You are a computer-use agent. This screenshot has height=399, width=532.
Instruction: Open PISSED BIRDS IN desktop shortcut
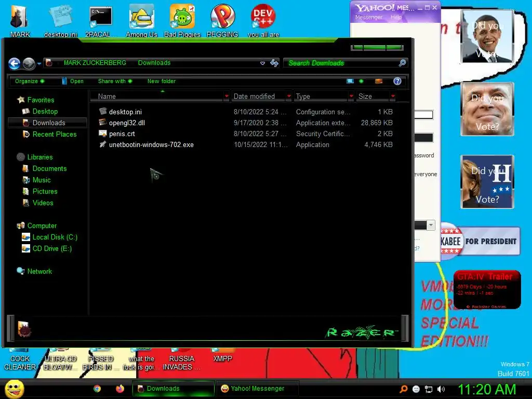point(100,360)
